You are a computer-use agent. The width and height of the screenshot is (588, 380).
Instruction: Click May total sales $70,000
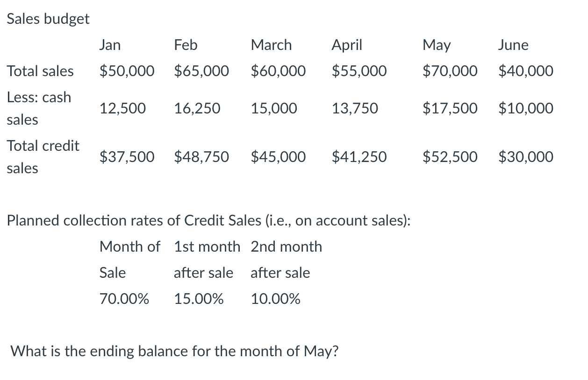(x=450, y=71)
